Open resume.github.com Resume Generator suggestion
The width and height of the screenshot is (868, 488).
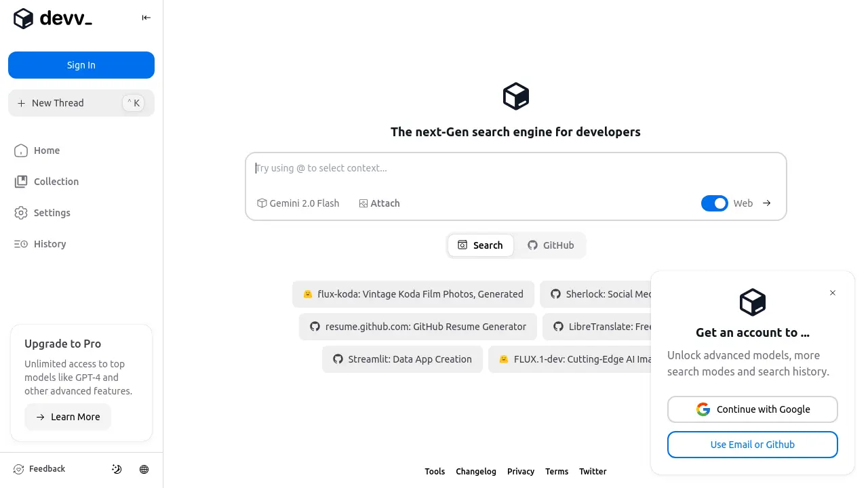tap(418, 327)
